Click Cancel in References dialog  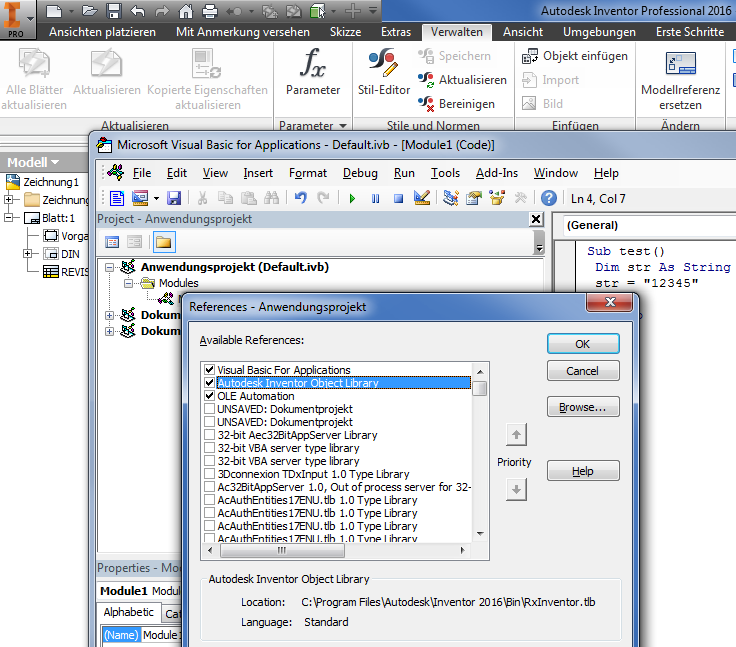[x=583, y=371]
